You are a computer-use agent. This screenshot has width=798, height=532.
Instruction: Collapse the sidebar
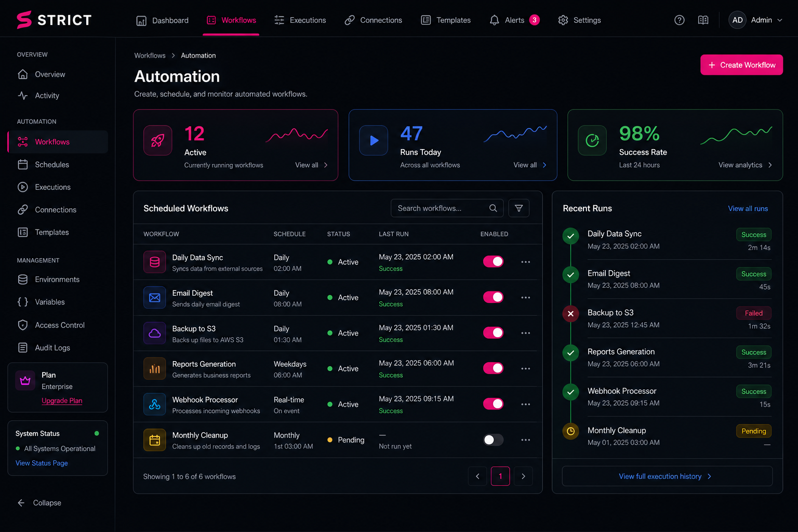39,503
